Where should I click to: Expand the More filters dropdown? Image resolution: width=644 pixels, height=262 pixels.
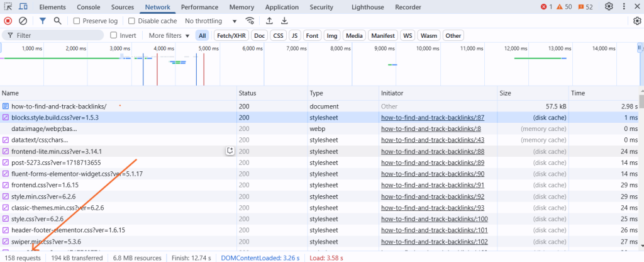(x=169, y=36)
